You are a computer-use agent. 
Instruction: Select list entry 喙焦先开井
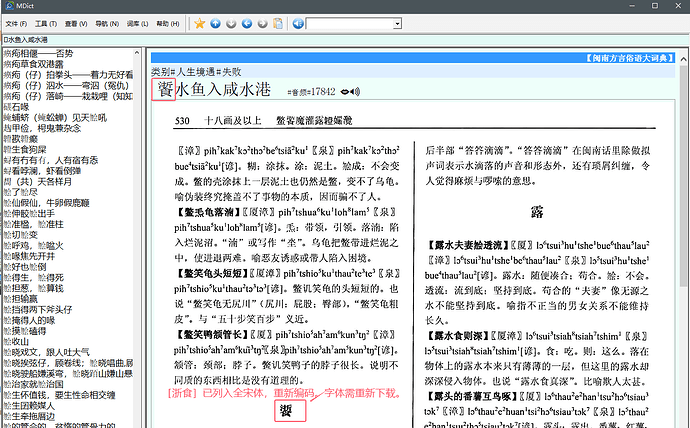tap(29, 256)
